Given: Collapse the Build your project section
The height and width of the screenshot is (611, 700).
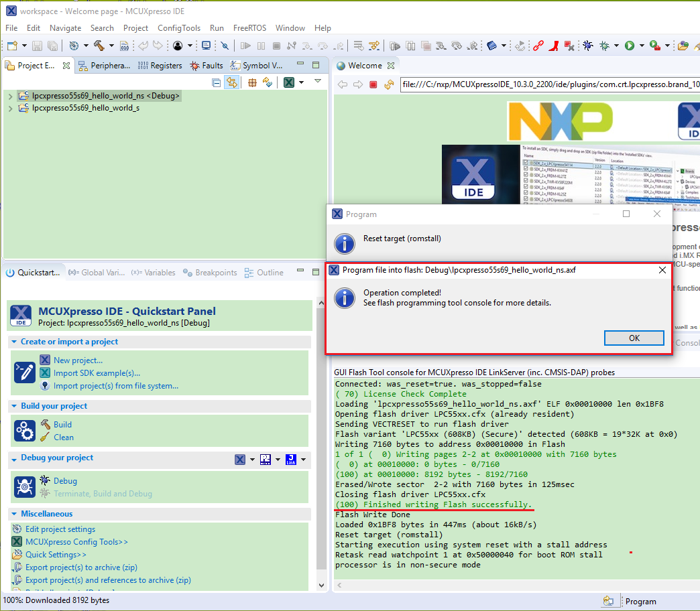Looking at the screenshot, I should coord(15,406).
